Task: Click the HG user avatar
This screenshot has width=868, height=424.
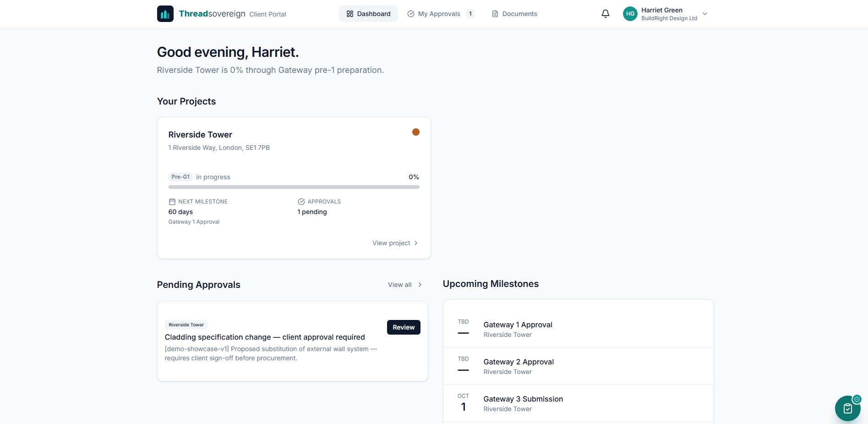Action: 630,14
